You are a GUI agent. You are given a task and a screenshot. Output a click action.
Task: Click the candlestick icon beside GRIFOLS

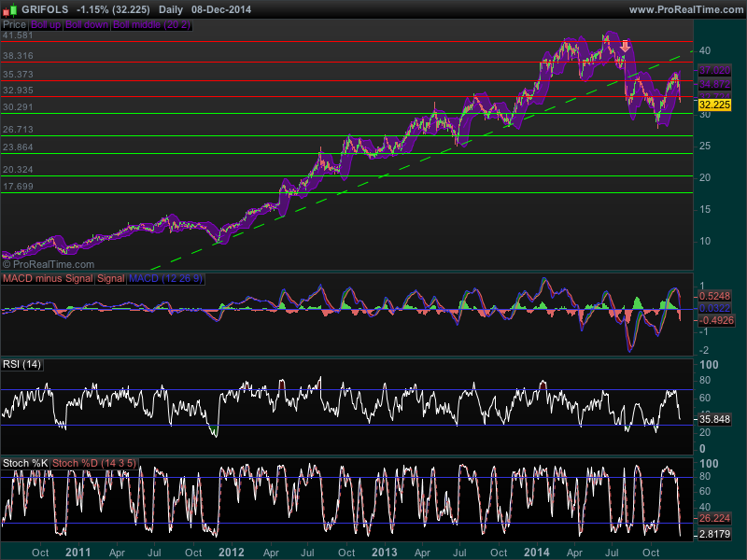point(10,9)
